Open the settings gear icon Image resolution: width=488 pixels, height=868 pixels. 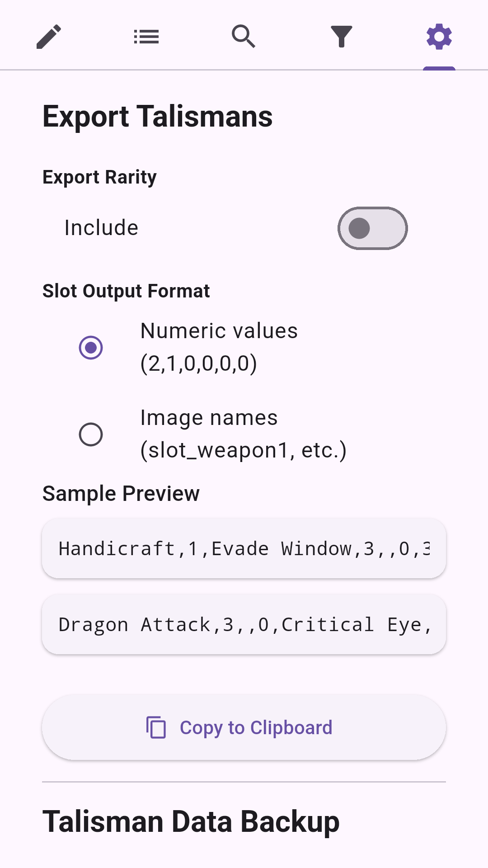click(439, 36)
